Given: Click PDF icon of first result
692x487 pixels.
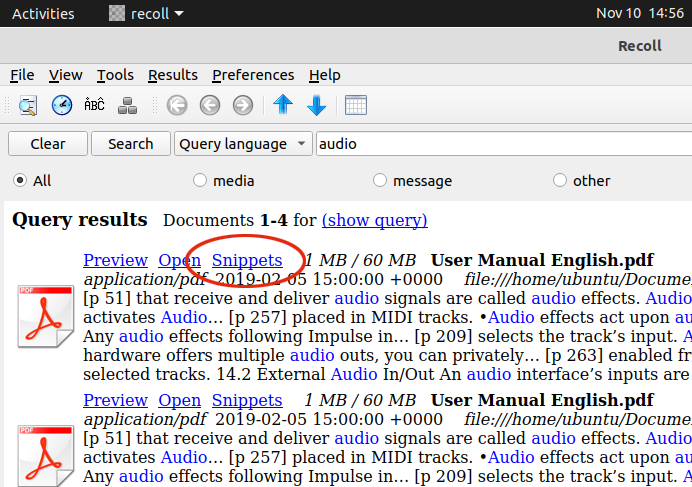Looking at the screenshot, I should (45, 316).
